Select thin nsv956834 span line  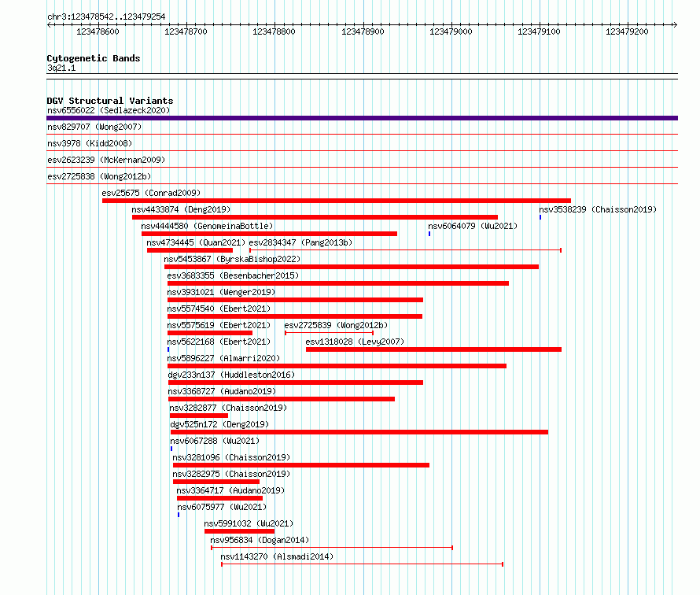point(332,548)
